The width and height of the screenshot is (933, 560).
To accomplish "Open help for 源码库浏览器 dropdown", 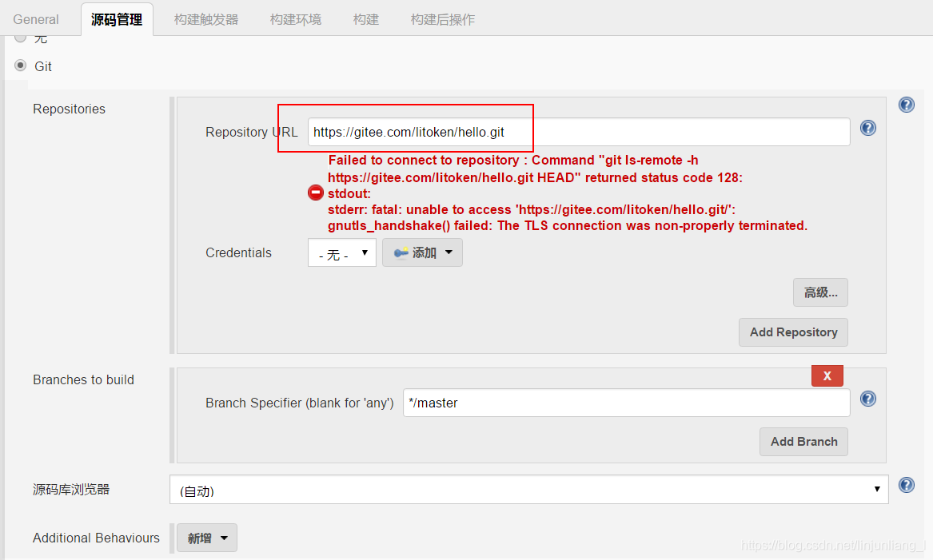I will tap(907, 485).
